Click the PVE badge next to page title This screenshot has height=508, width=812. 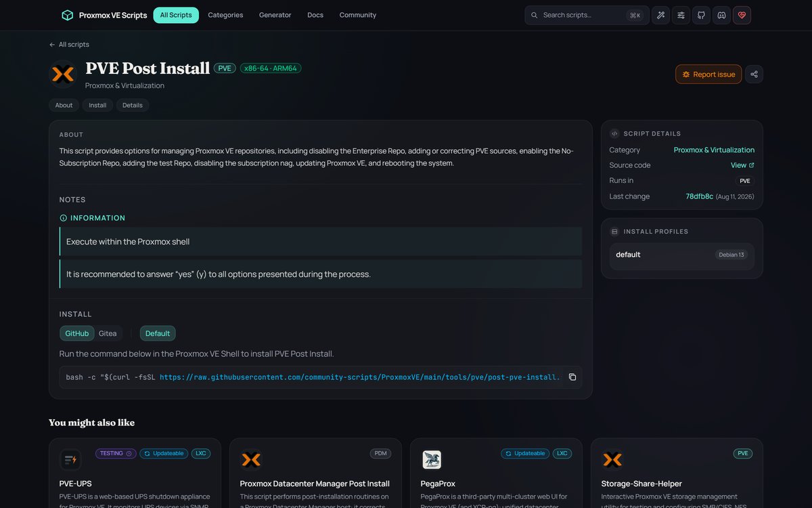225,68
